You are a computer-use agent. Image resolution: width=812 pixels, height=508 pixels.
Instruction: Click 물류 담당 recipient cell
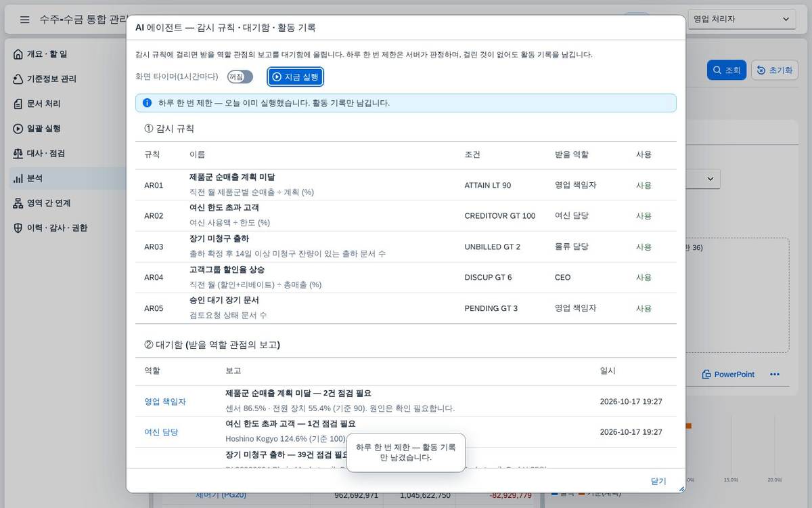click(572, 247)
